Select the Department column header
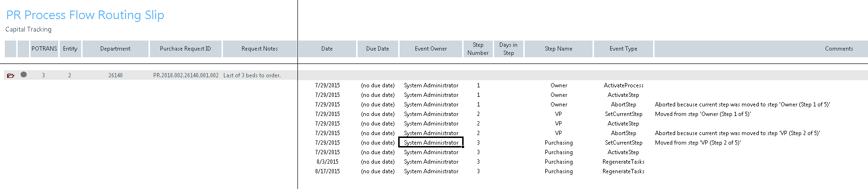Screen dimensions: 868x189 [115, 49]
